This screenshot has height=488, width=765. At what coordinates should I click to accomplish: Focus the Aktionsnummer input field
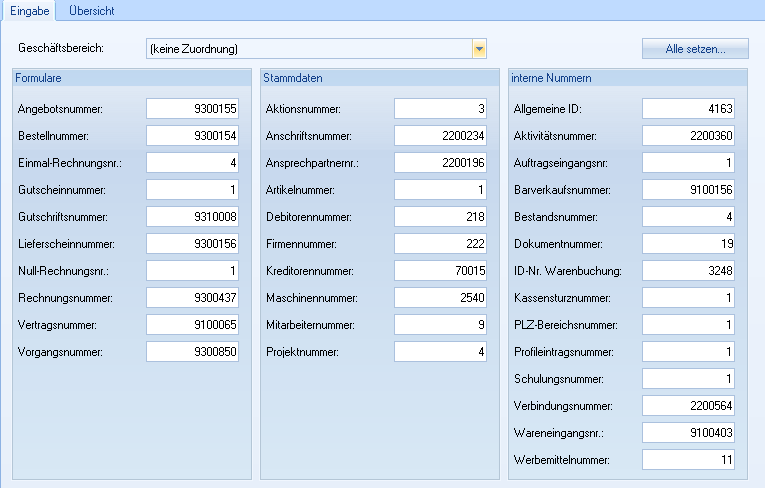pos(441,108)
